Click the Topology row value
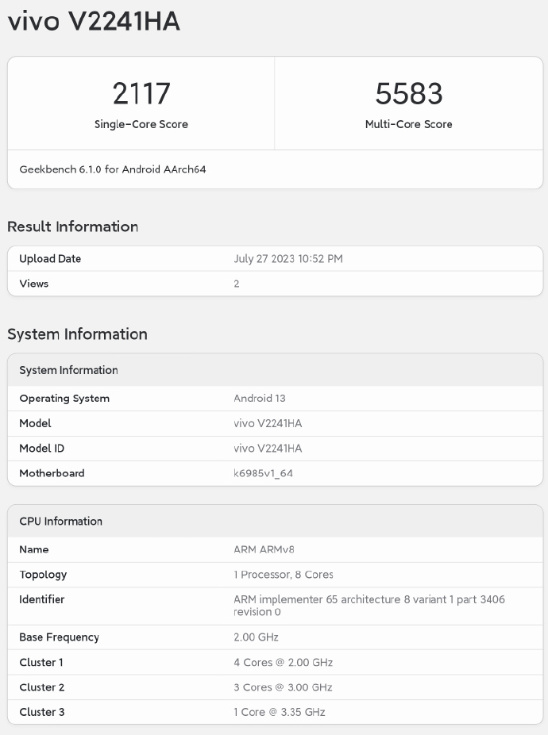The image size is (548, 735). [284, 575]
